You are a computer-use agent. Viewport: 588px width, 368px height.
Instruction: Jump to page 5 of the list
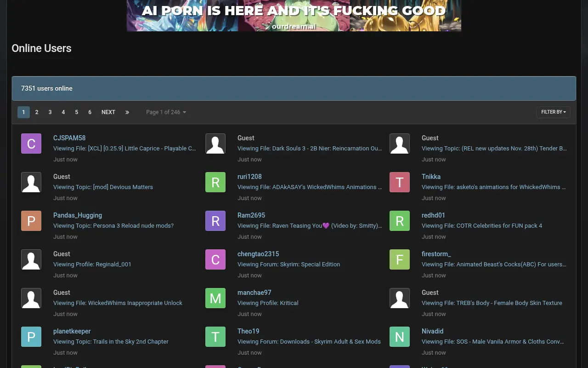[x=77, y=112]
